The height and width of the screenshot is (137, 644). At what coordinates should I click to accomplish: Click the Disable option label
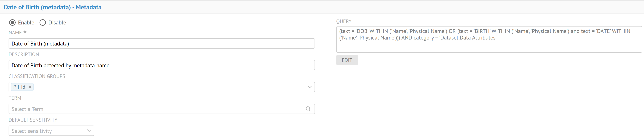coord(57,23)
